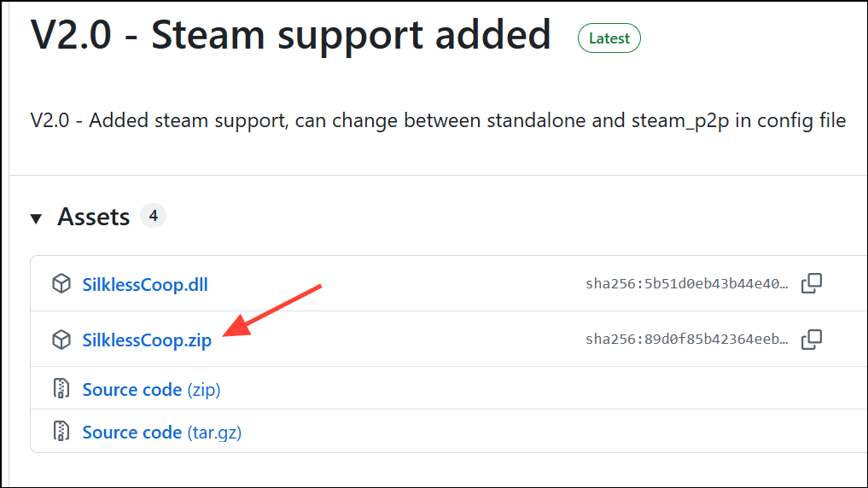Select the sha256:5b51d0eb43b44e40 hash text
The height and width of the screenshot is (488, 868).
(x=686, y=284)
